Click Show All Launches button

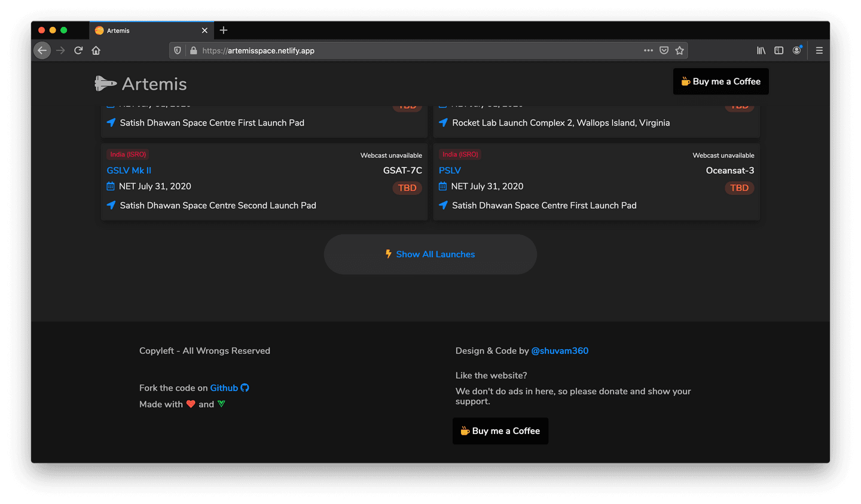(x=430, y=254)
